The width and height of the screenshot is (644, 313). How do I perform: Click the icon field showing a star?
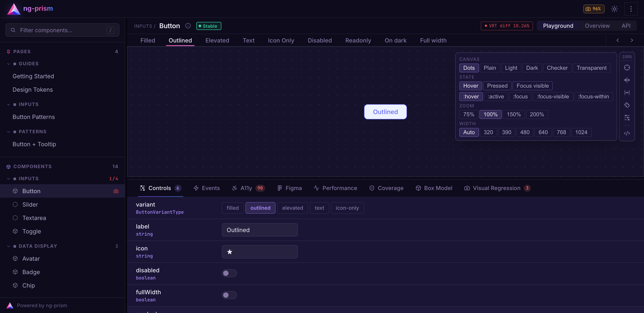click(259, 252)
